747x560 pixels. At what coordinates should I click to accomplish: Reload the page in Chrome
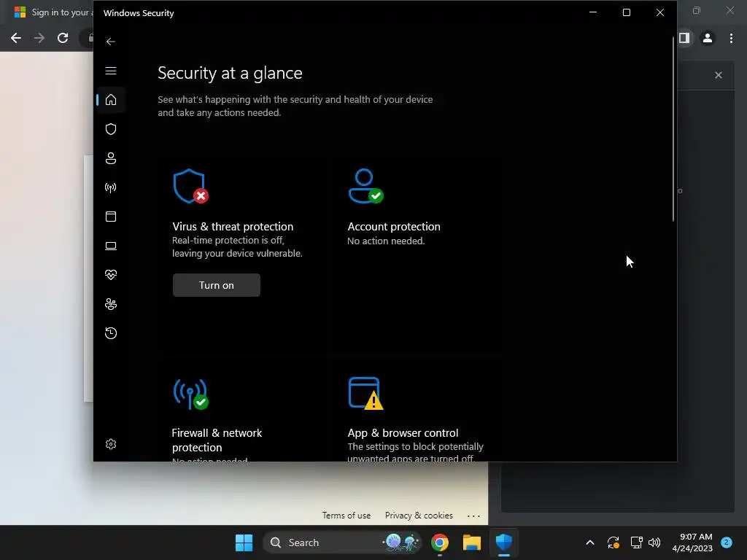pos(63,38)
